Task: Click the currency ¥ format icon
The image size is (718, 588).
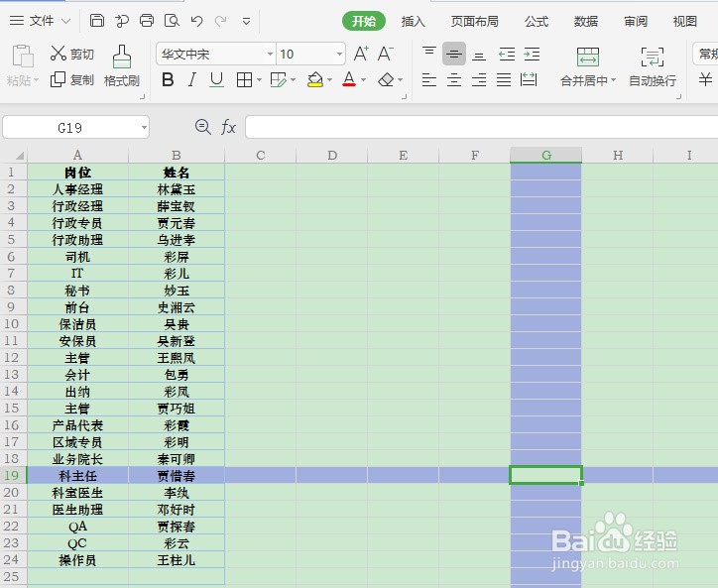Action: point(705,79)
